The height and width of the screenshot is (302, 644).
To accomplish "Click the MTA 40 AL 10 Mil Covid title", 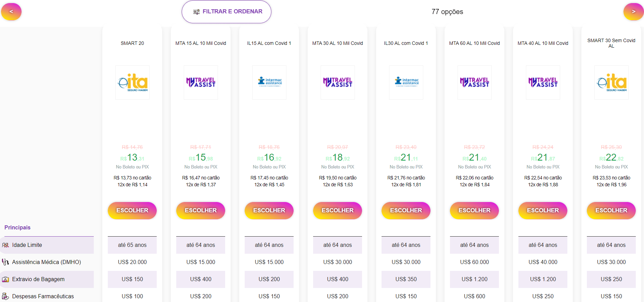I will point(543,43).
